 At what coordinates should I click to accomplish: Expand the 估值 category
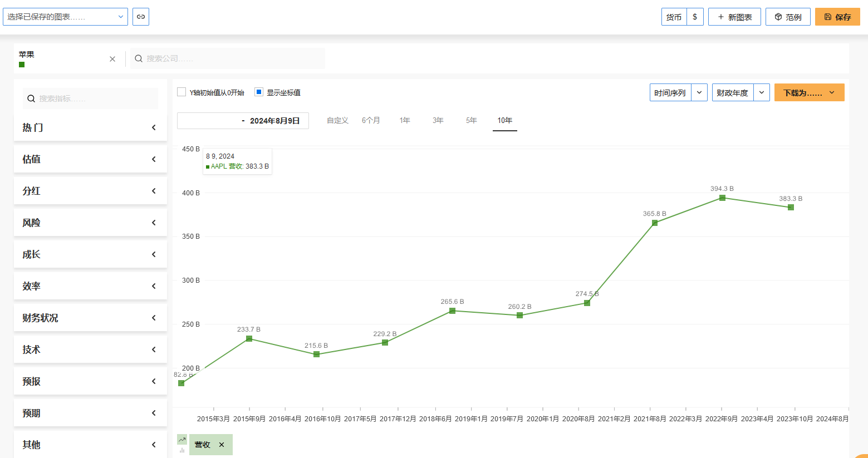pos(90,159)
